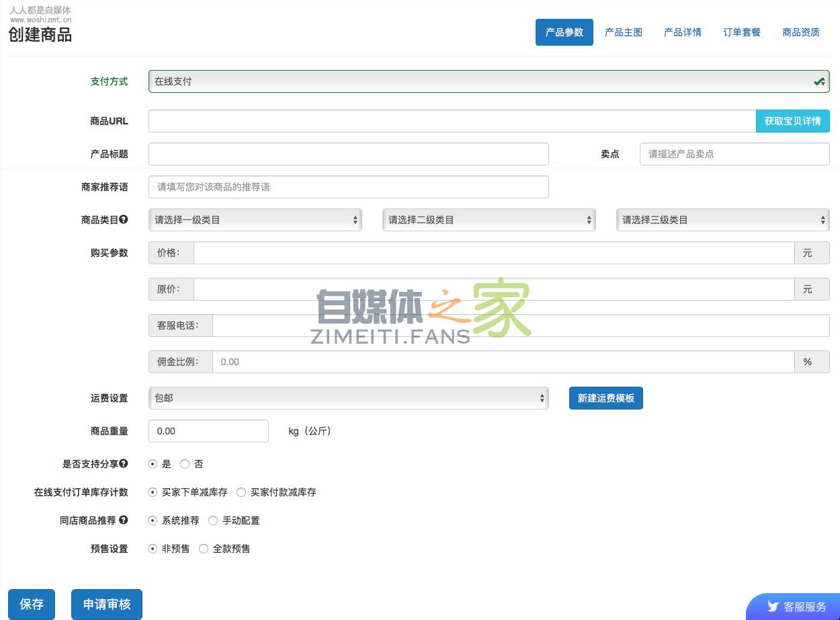
Task: Select 否 for 是否支持分享
Action: click(x=185, y=463)
